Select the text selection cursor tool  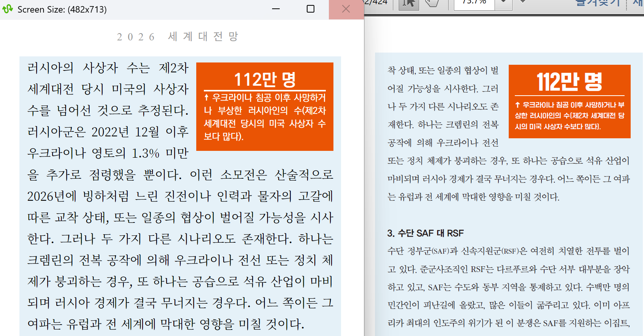[x=409, y=3]
